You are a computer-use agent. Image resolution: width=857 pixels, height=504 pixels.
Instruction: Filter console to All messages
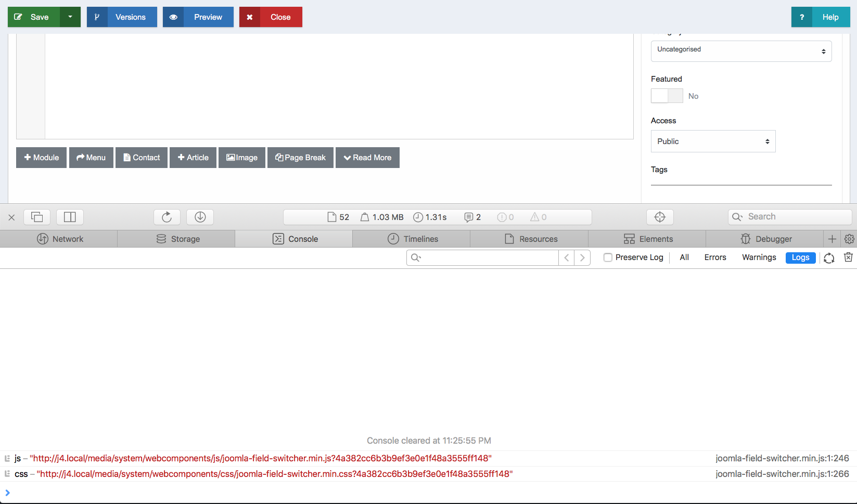[684, 257]
